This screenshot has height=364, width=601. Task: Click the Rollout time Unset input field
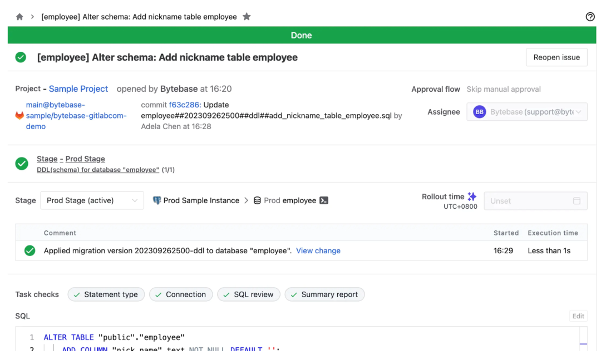coord(535,201)
